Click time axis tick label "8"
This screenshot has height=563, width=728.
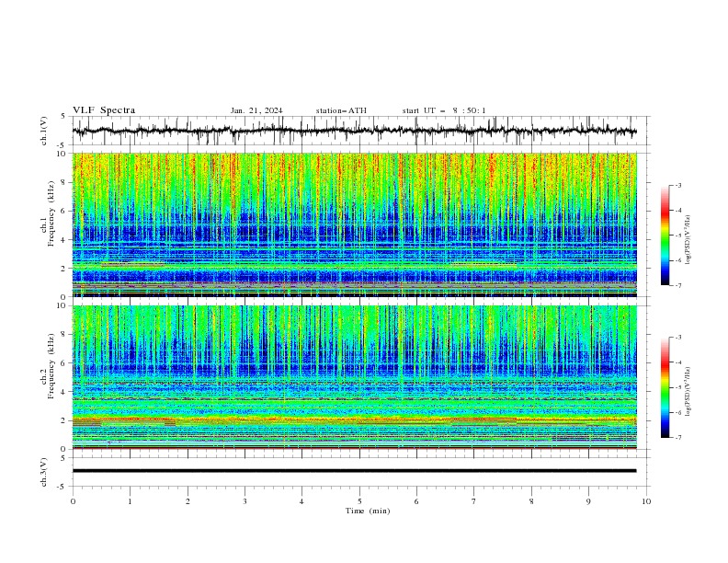click(531, 501)
